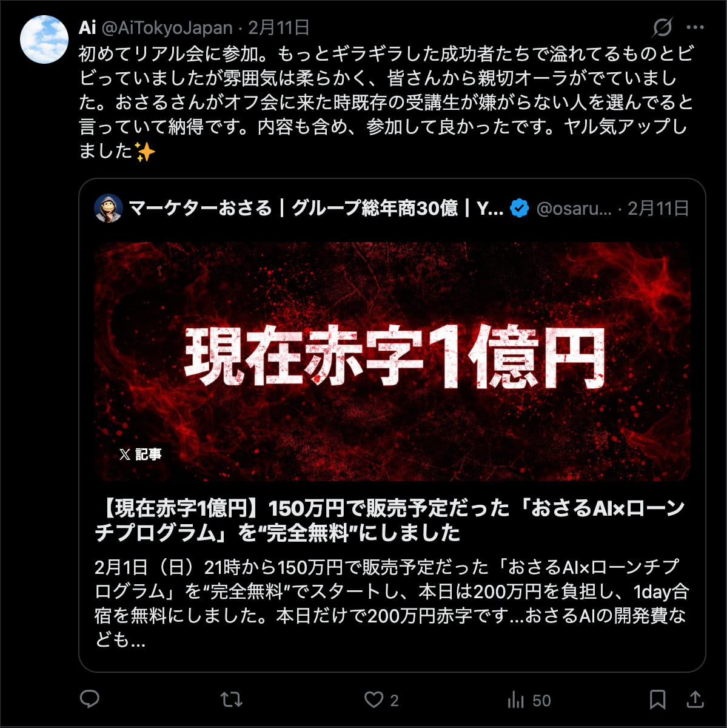
Task: Click the @osaru handle in quoted post
Action: [574, 209]
